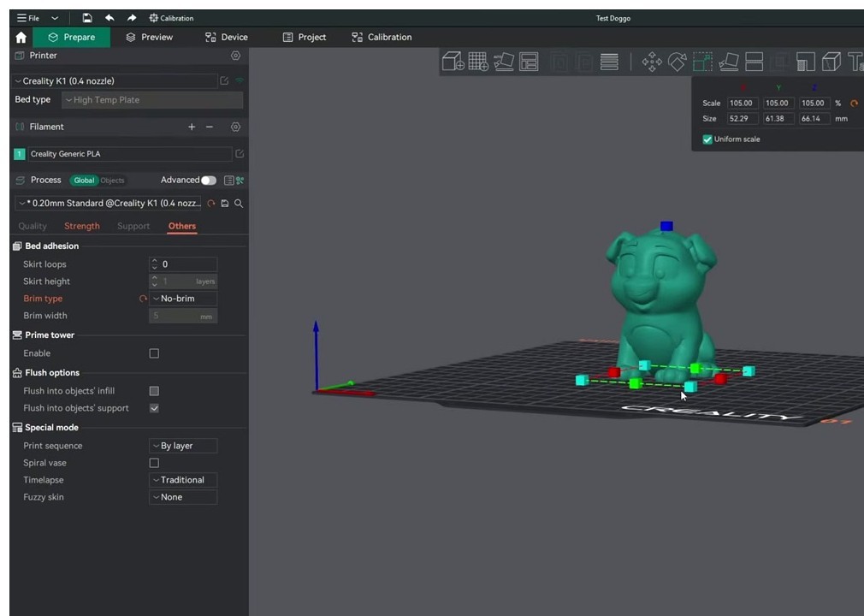Uncheck Flush into objects' support
The height and width of the screenshot is (616, 864).
click(x=154, y=408)
